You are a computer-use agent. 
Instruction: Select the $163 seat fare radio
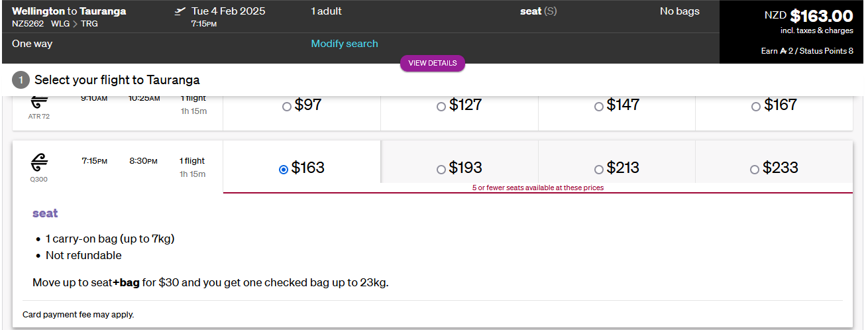click(284, 170)
